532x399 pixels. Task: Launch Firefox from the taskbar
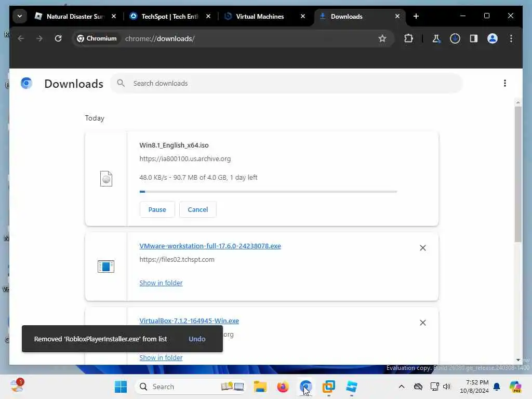coord(283,387)
